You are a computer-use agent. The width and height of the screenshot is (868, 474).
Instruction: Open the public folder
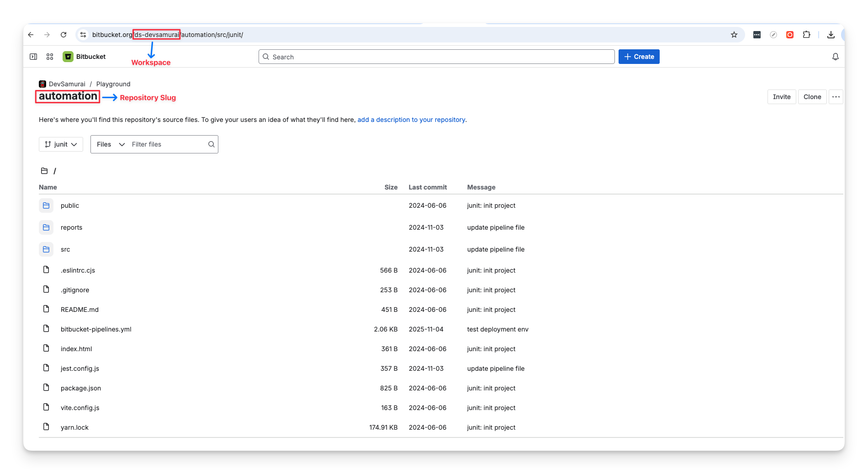pos(69,205)
